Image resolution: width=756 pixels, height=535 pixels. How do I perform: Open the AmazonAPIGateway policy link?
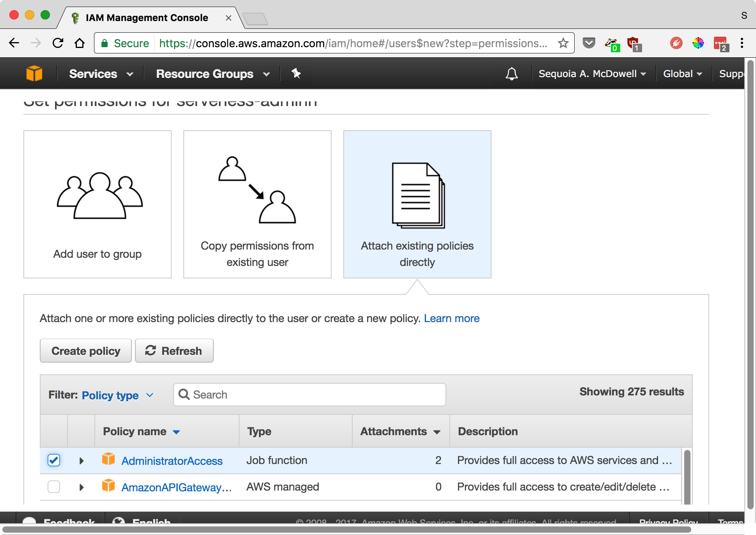(x=176, y=487)
